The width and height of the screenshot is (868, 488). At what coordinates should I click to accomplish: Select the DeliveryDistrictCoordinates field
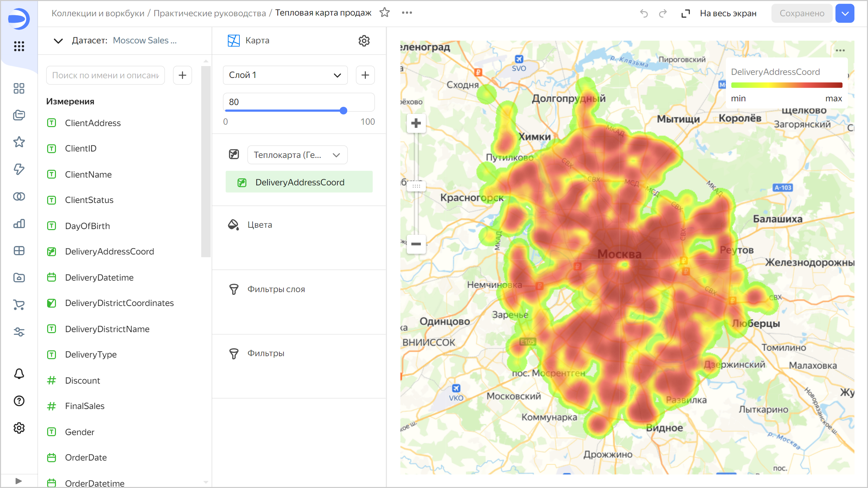point(119,303)
